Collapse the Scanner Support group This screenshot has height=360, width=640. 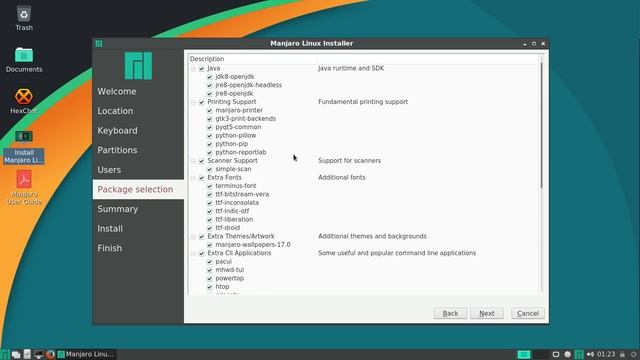[193, 161]
